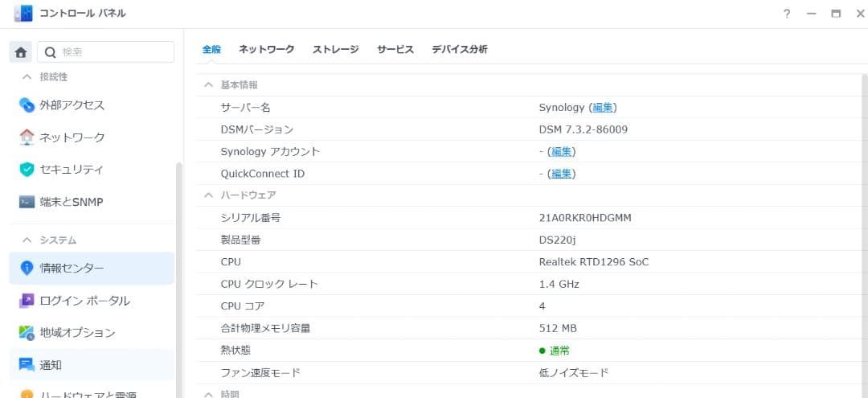
Task: Click the シリアル番号 row label
Action: click(x=251, y=218)
